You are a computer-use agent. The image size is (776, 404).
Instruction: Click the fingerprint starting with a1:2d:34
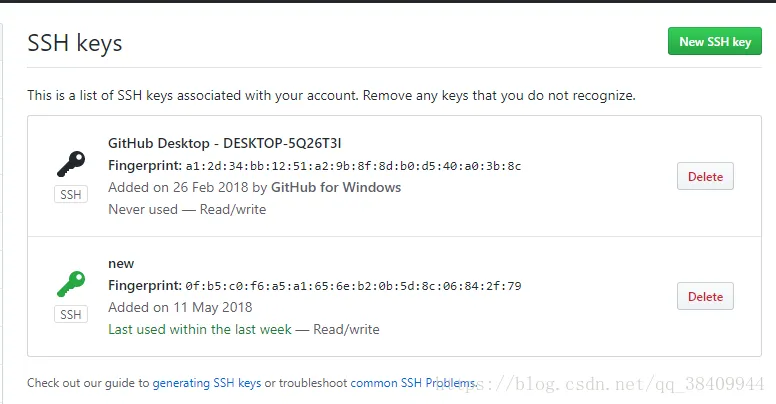click(x=353, y=166)
